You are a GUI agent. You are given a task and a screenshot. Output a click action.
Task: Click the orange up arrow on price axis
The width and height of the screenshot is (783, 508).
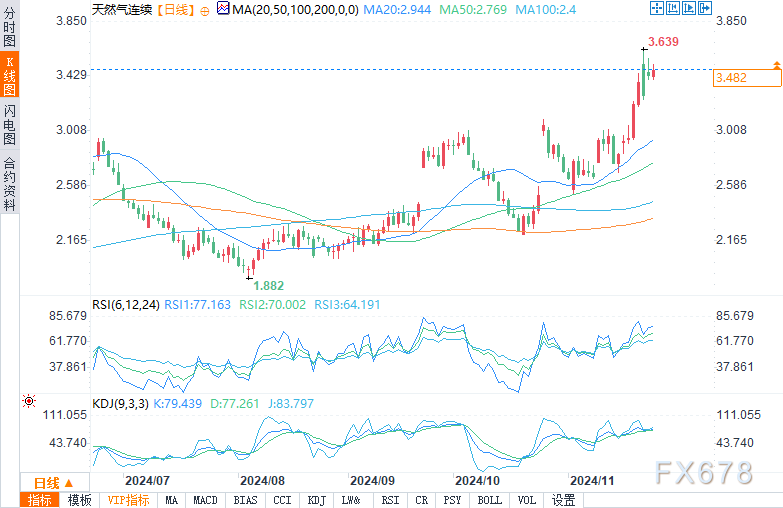pos(774,64)
